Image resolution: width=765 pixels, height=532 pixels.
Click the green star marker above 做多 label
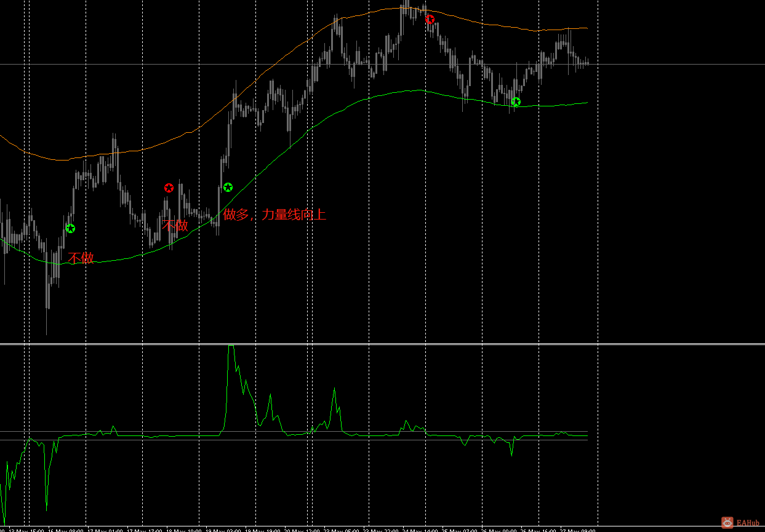pos(228,187)
